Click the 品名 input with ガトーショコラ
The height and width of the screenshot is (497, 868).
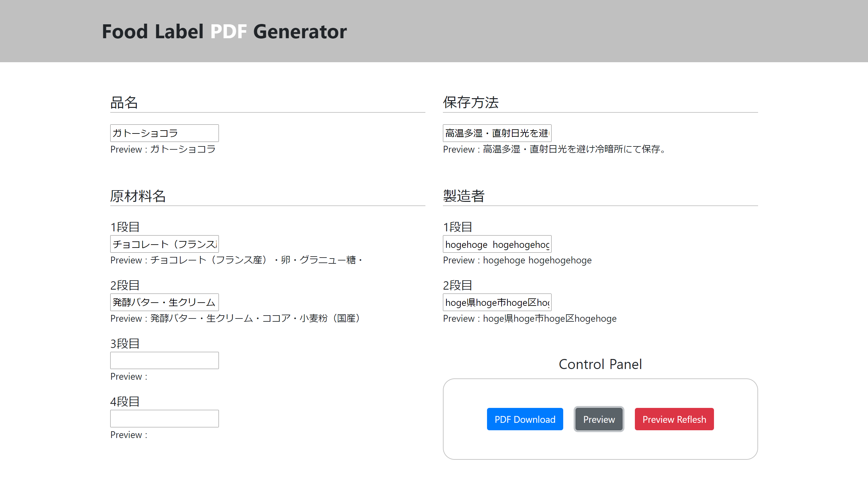point(164,133)
